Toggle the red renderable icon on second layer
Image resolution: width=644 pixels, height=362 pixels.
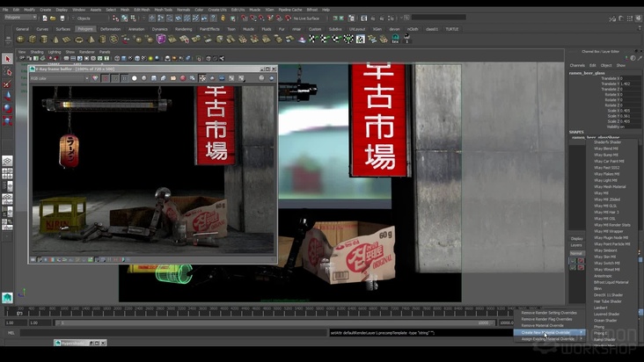(581, 268)
